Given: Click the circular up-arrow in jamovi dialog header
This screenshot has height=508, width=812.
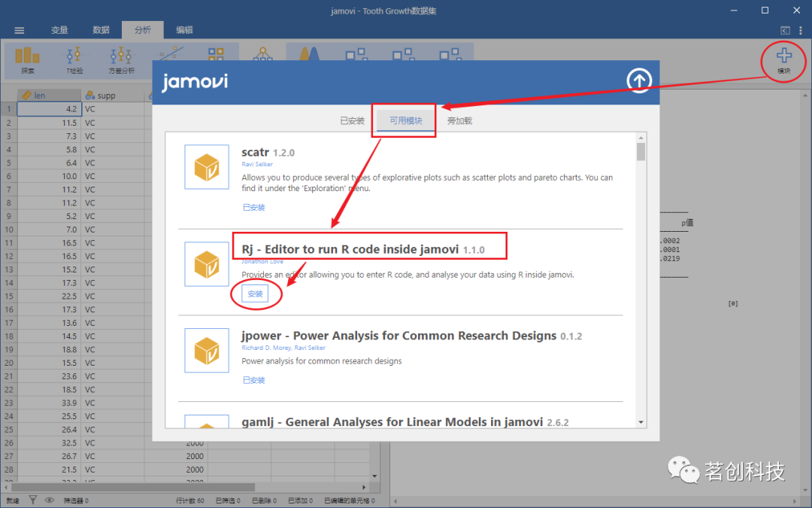Looking at the screenshot, I should (638, 80).
